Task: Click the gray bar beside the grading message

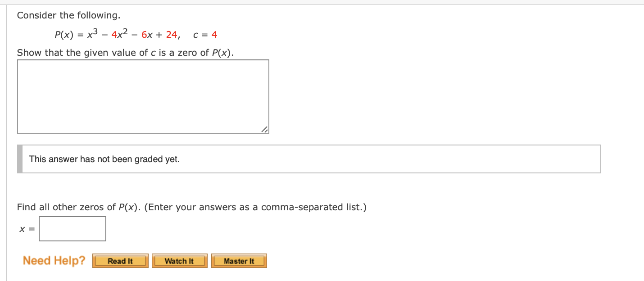Action: click(x=19, y=159)
